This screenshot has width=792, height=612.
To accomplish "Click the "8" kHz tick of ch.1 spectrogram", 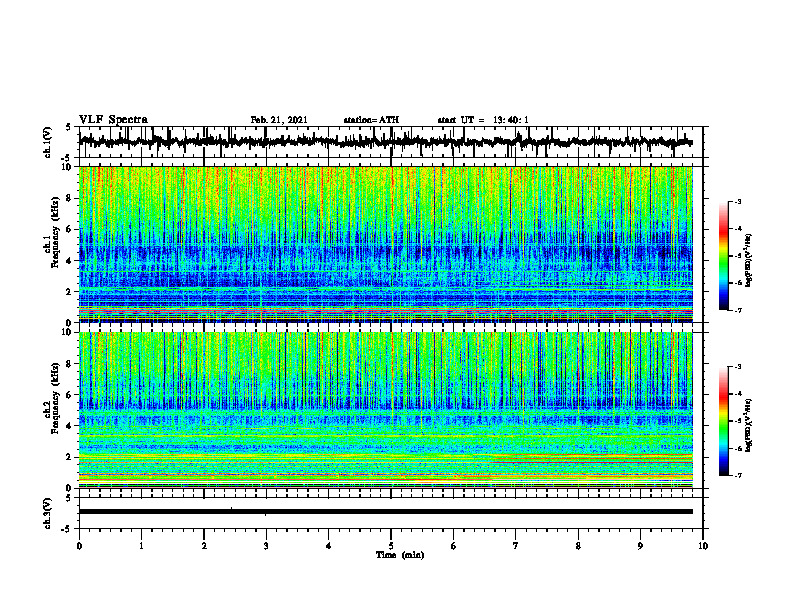I will tap(69, 198).
